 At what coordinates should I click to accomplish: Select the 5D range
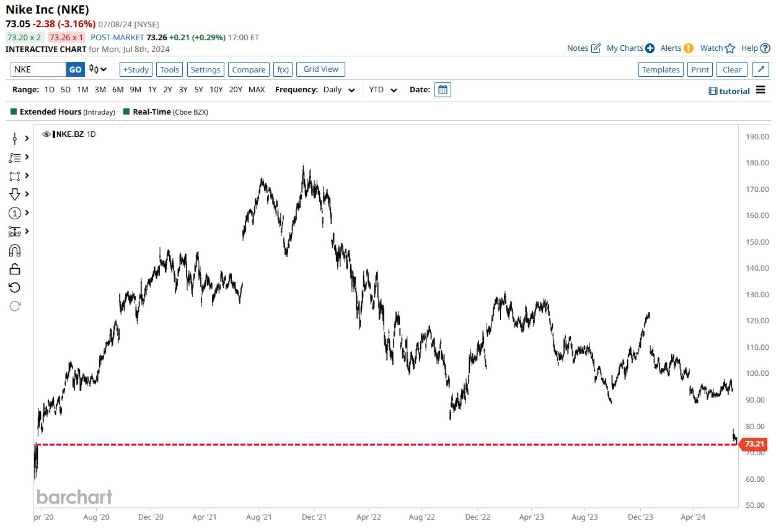coord(66,90)
